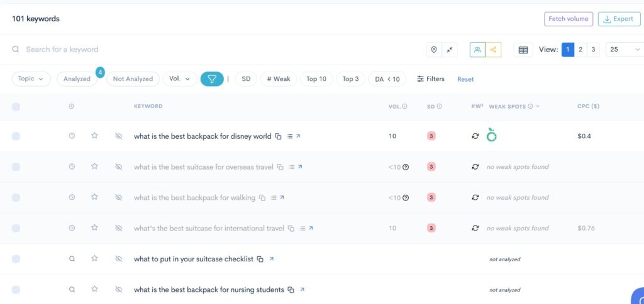Viewport: 644px width, 304px height.
Task: Click the VOL. info icon
Action: (404, 106)
